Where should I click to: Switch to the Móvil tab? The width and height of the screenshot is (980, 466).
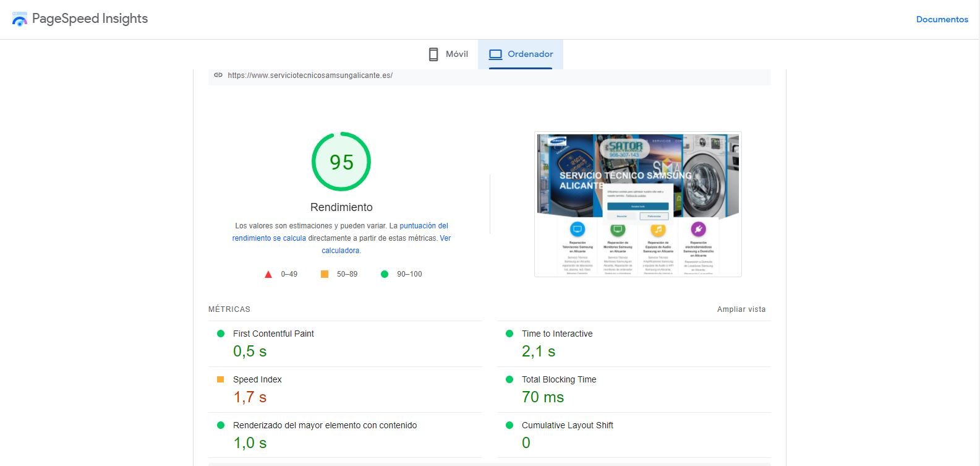coord(448,54)
